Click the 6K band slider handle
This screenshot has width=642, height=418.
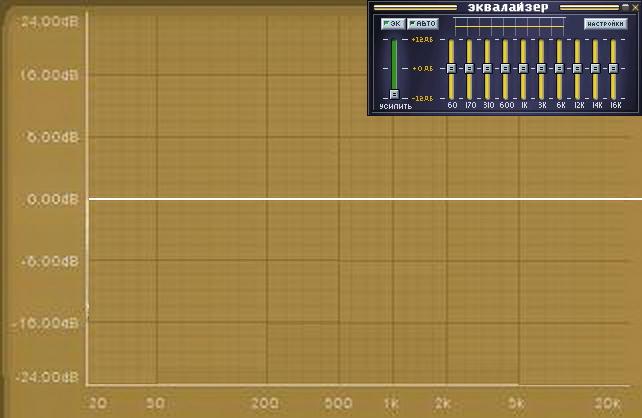[559, 68]
